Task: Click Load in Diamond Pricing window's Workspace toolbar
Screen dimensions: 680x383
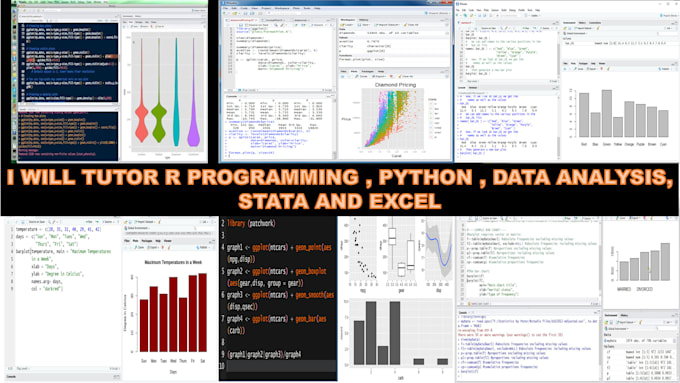Action: 347,25
